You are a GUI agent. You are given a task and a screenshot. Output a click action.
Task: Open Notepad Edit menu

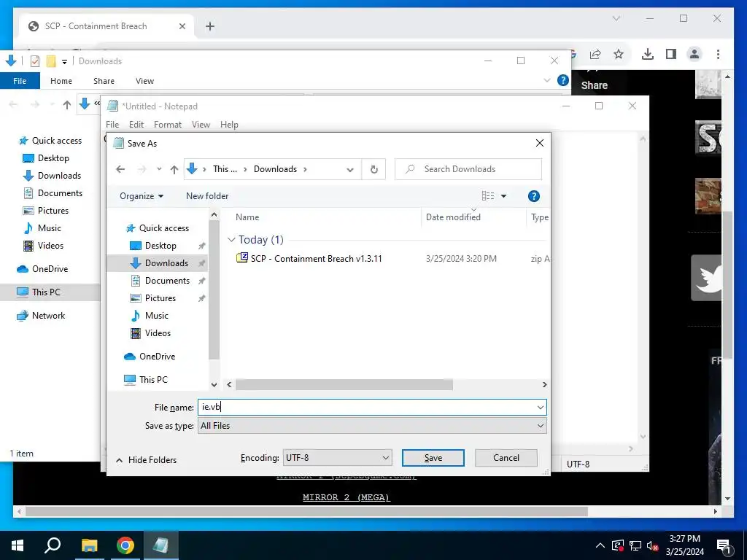pos(136,124)
